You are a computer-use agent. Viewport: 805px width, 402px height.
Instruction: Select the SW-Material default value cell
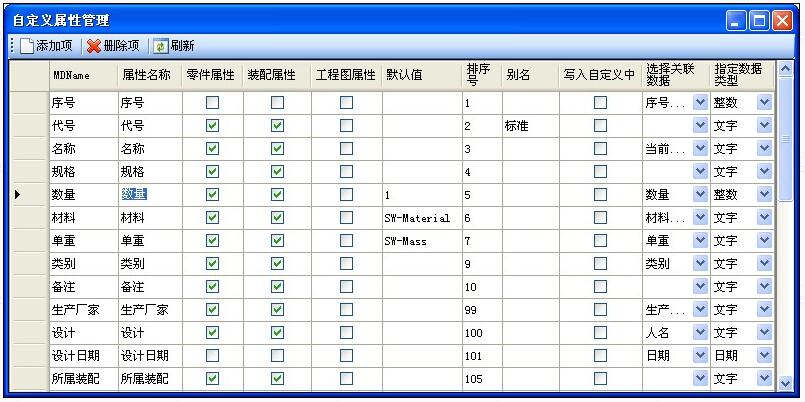422,218
